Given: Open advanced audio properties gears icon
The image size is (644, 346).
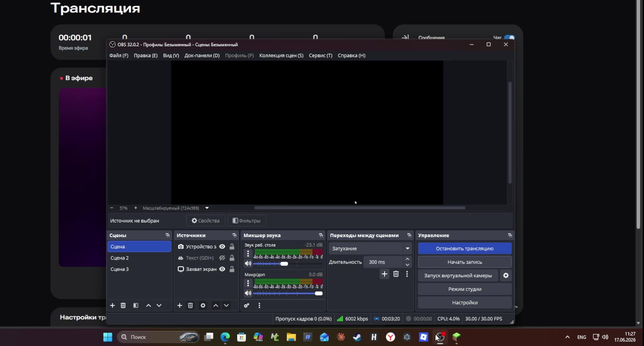Looking at the screenshot, I should point(247,305).
